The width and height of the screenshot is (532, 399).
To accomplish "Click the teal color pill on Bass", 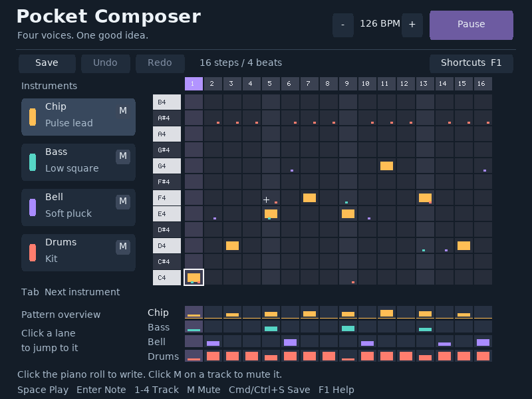I will 33,162.
